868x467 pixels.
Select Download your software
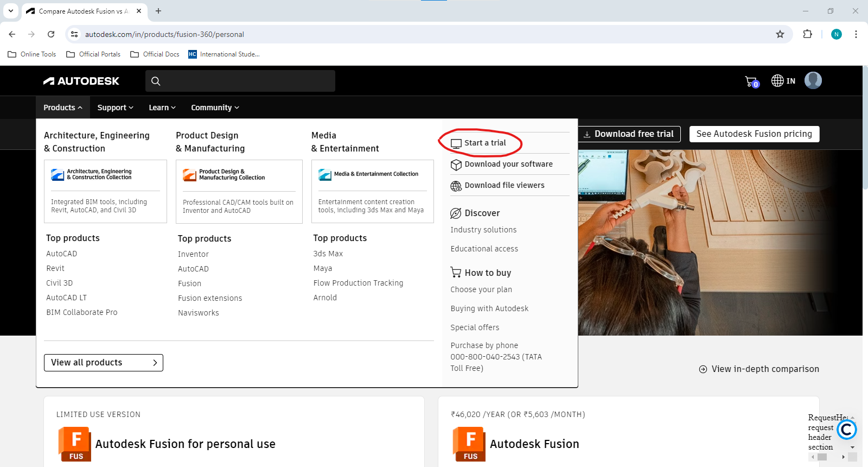tap(508, 164)
